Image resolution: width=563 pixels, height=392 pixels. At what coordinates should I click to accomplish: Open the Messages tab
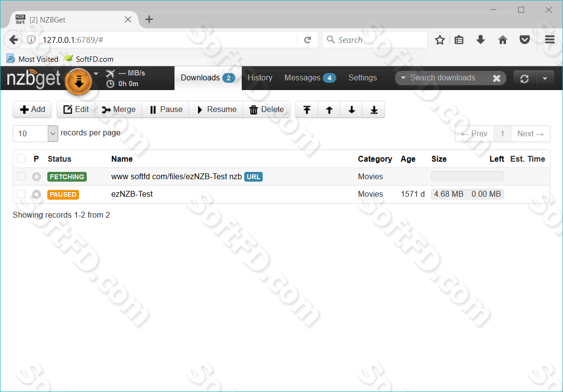point(310,78)
